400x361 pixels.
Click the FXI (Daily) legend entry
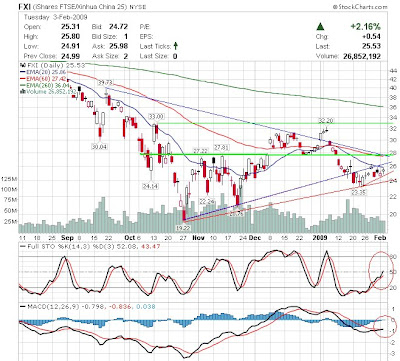coord(53,65)
